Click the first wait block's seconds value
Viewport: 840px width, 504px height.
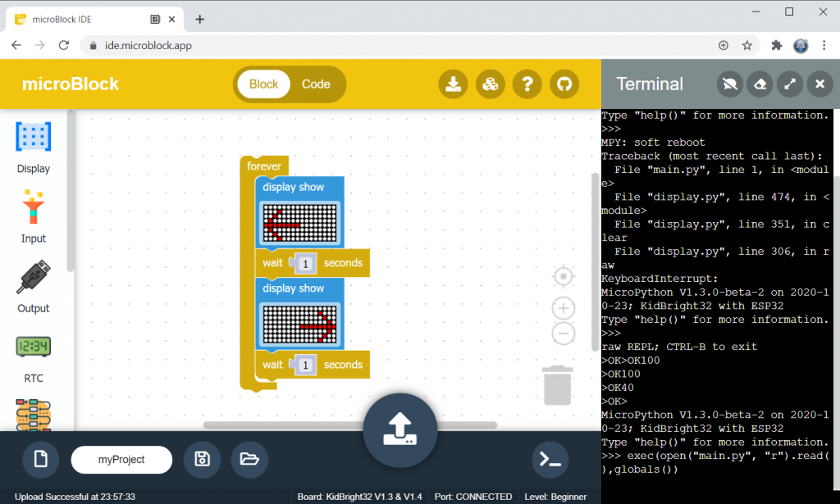pyautogui.click(x=305, y=263)
